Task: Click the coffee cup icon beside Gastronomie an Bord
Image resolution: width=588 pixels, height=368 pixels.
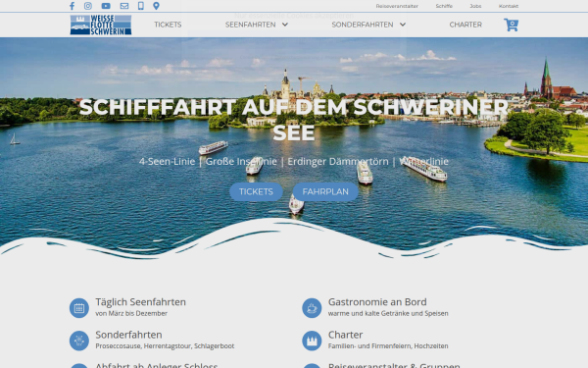Action: point(312,308)
